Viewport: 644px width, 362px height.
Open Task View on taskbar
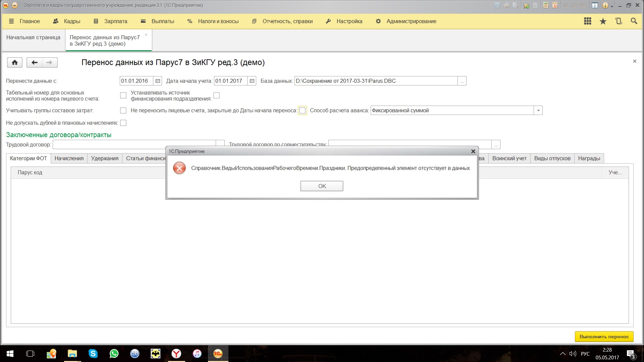click(x=30, y=354)
